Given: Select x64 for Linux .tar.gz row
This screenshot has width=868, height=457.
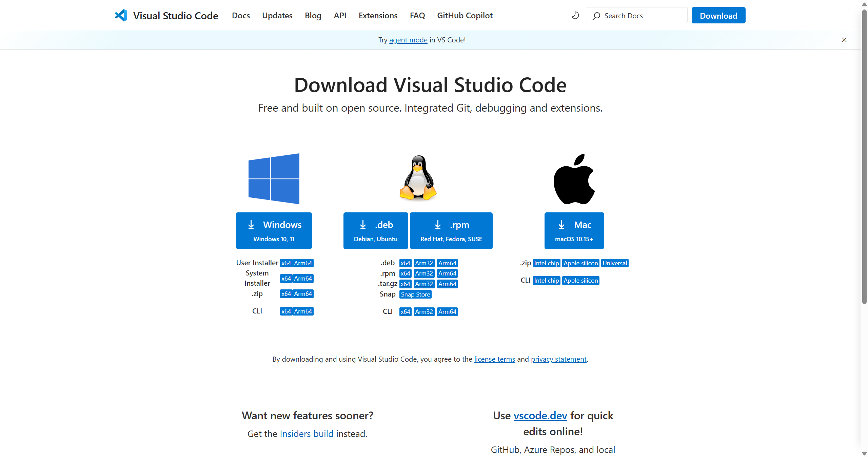Looking at the screenshot, I should point(406,284).
